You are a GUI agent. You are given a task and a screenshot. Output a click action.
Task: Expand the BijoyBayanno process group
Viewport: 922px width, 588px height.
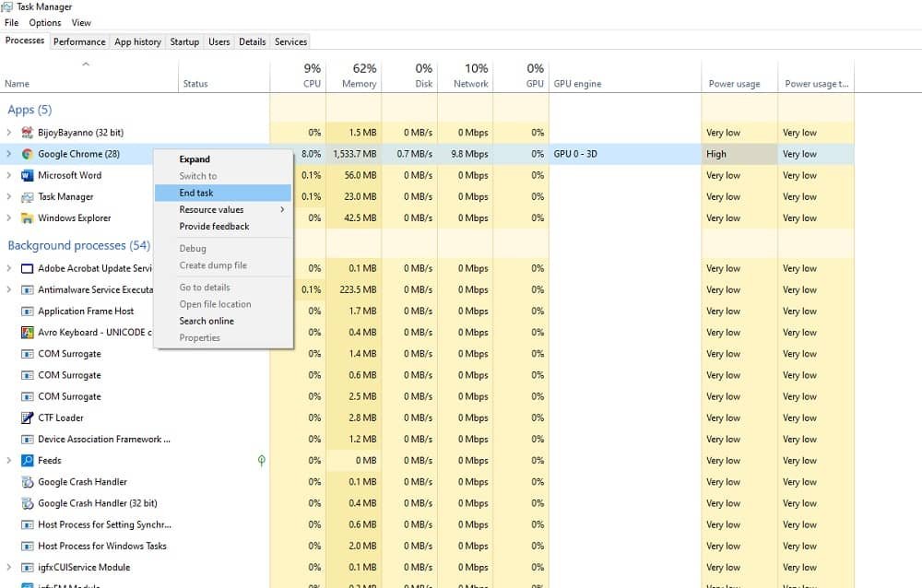pyautogui.click(x=9, y=133)
